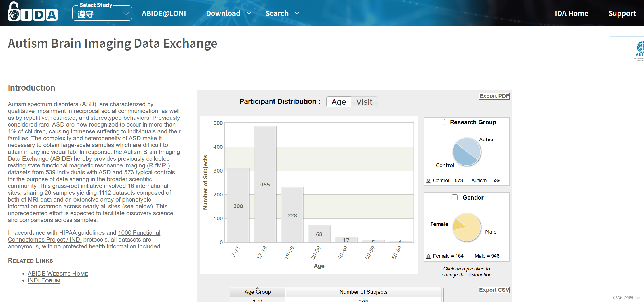The image size is (644, 302).
Task: Open the ABIDE@LONI menu item
Action: pyautogui.click(x=164, y=13)
